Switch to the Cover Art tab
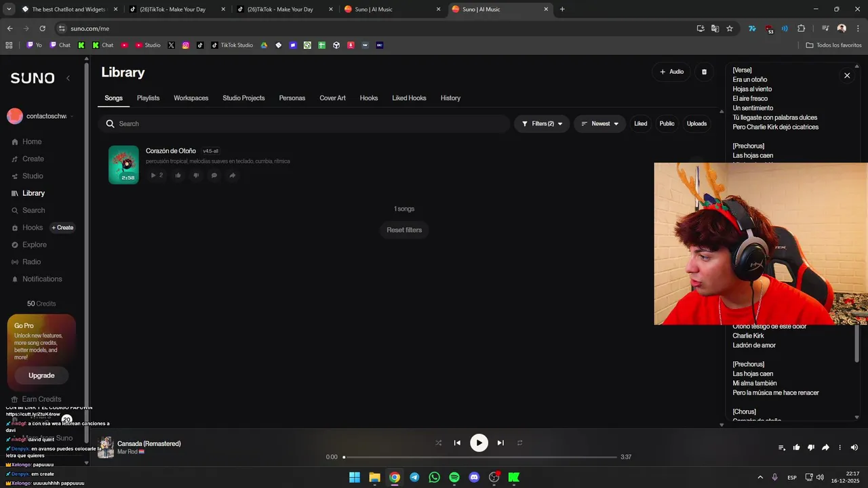This screenshot has height=488, width=868. [x=332, y=98]
